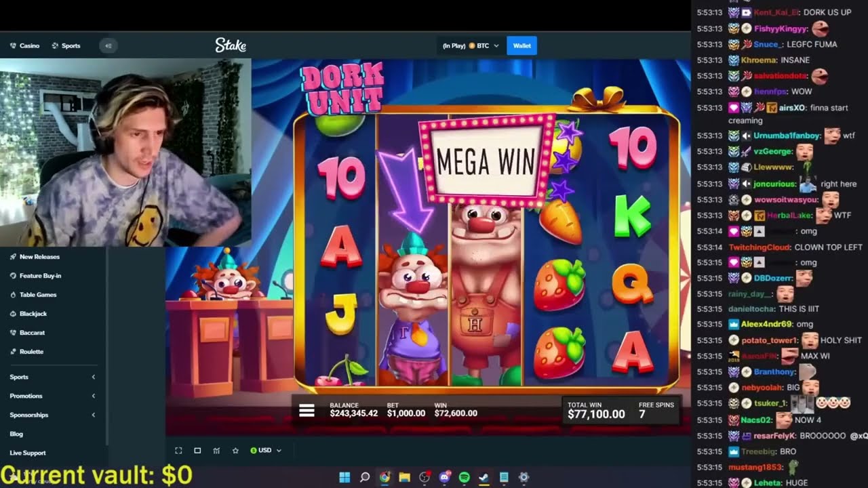
Task: Expand the Promotions section
Action: tap(52, 396)
